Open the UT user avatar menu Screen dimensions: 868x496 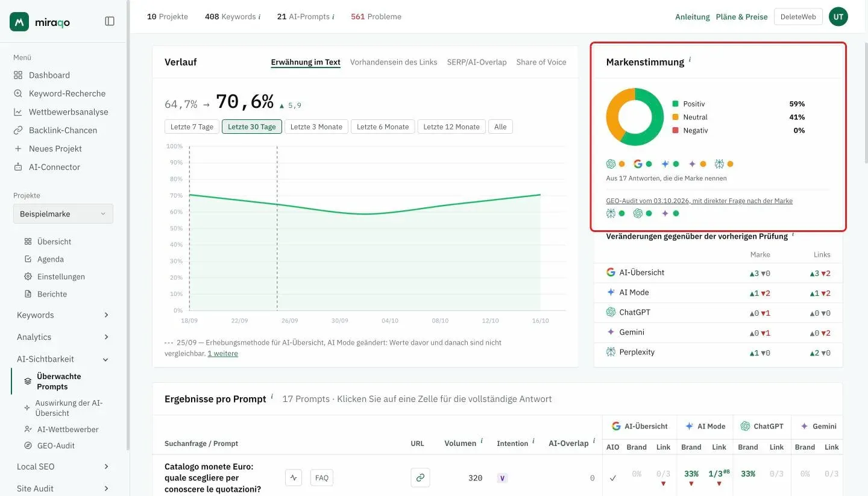click(838, 17)
